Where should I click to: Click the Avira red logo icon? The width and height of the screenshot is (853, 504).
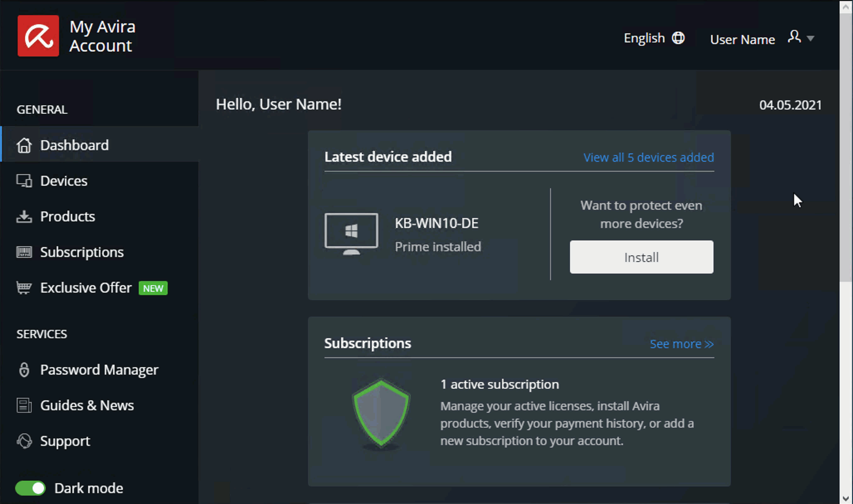[38, 36]
